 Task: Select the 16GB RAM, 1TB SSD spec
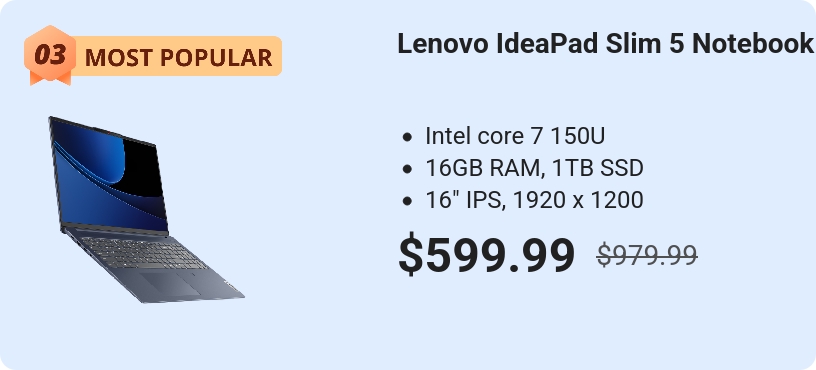(x=534, y=168)
